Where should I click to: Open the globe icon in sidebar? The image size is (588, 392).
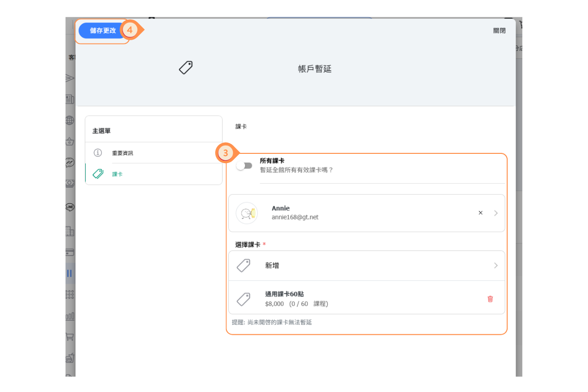pos(70,120)
